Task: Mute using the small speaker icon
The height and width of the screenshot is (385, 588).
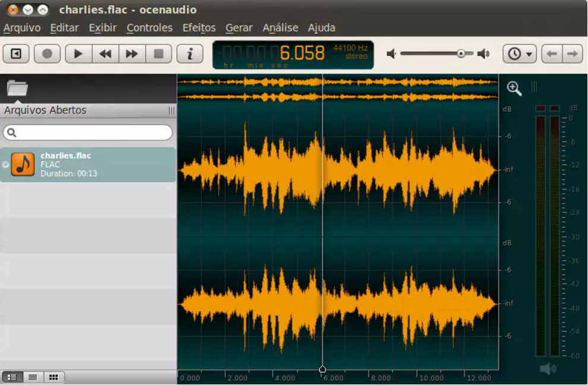Action: tap(391, 53)
